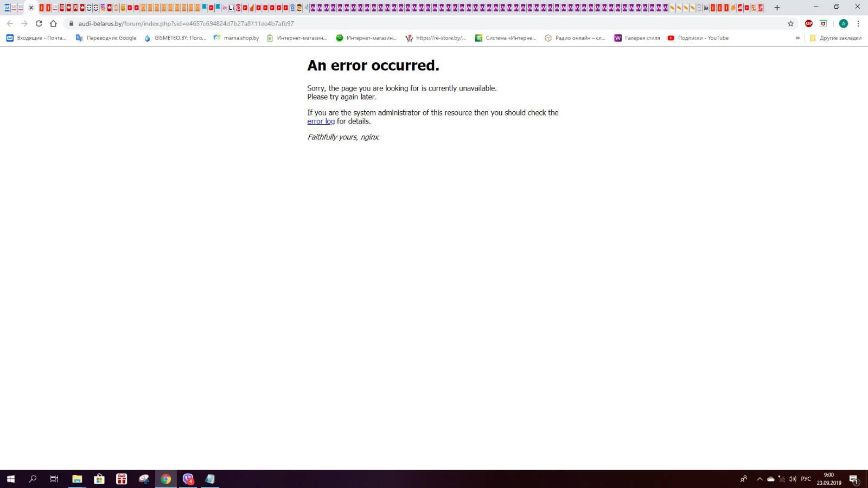Open the green profile avatar icon
Image resolution: width=868 pixels, height=488 pixels.
(x=843, y=23)
